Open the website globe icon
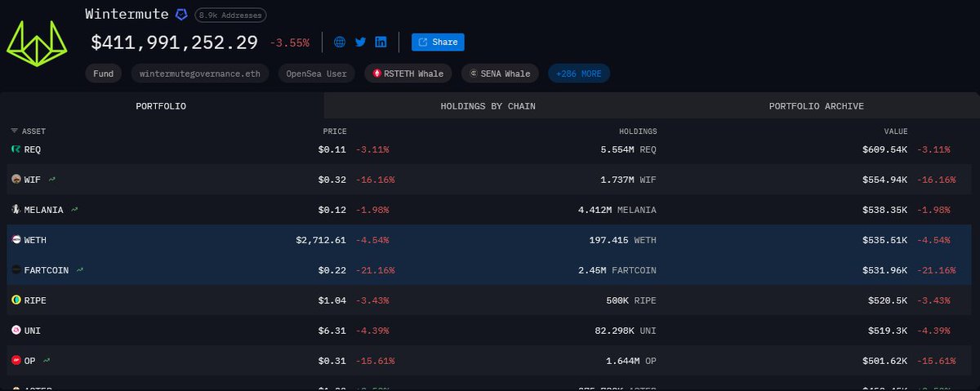 340,42
